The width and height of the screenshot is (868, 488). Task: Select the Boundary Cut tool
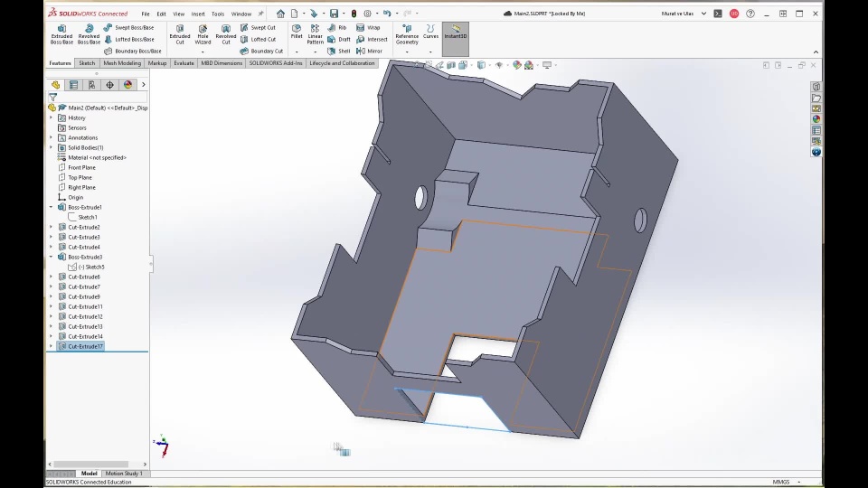point(261,51)
